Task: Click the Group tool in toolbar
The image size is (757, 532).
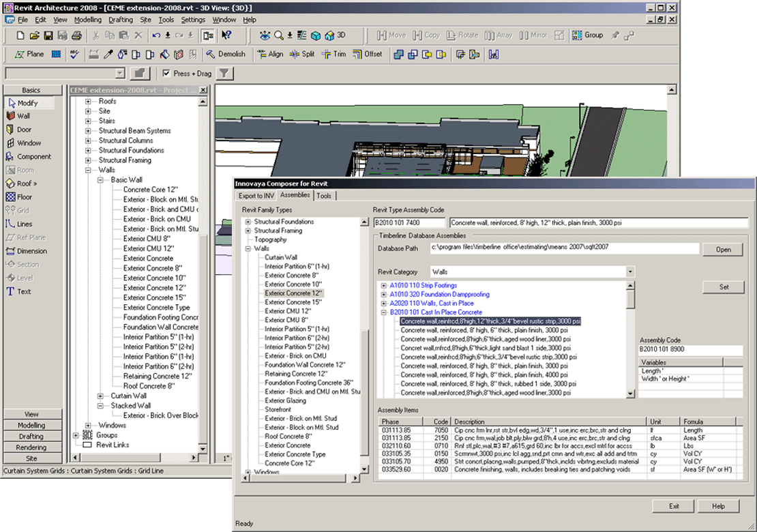Action: pos(588,35)
